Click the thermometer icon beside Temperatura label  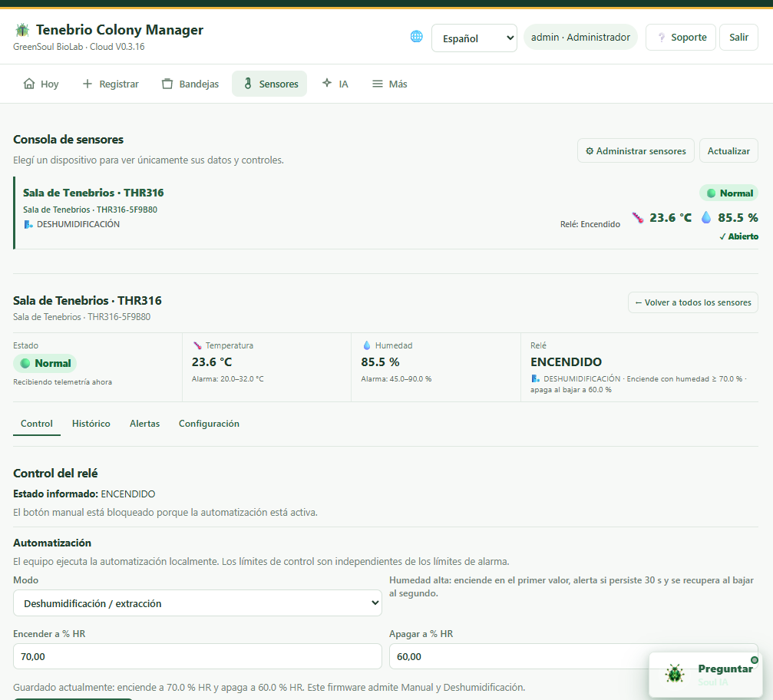197,345
